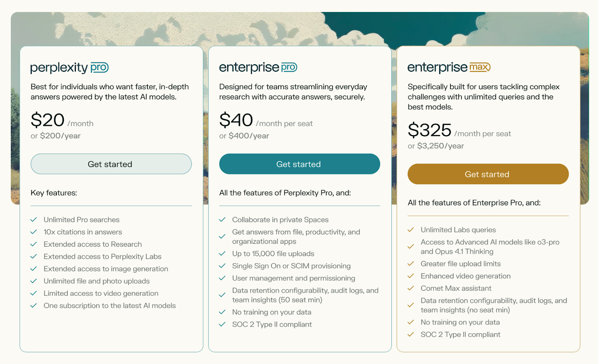Image resolution: width=598 pixels, height=364 pixels.
Task: Click checkmark next to Limited access to video generation
Action: (x=34, y=293)
